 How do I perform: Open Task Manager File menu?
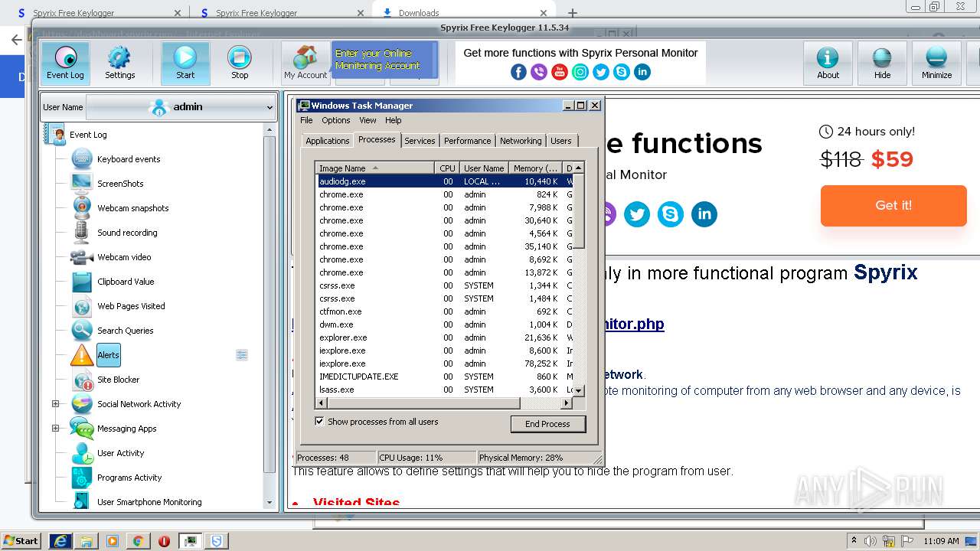coord(306,120)
